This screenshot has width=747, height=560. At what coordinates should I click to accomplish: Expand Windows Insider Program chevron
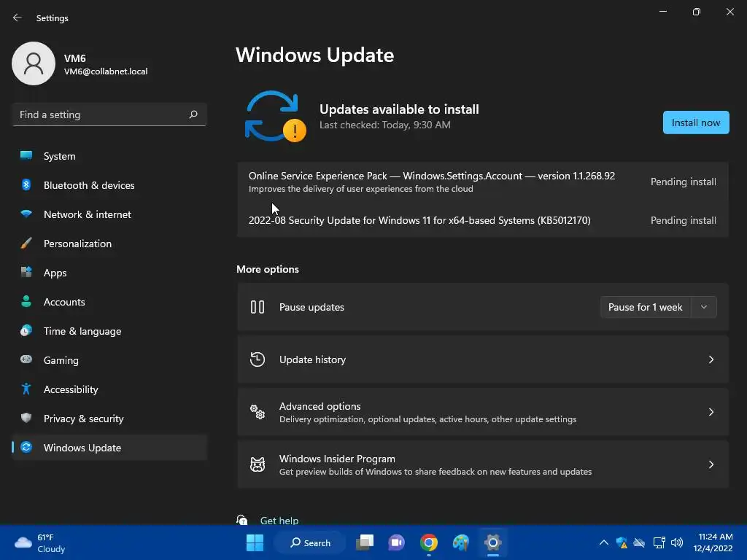711,464
